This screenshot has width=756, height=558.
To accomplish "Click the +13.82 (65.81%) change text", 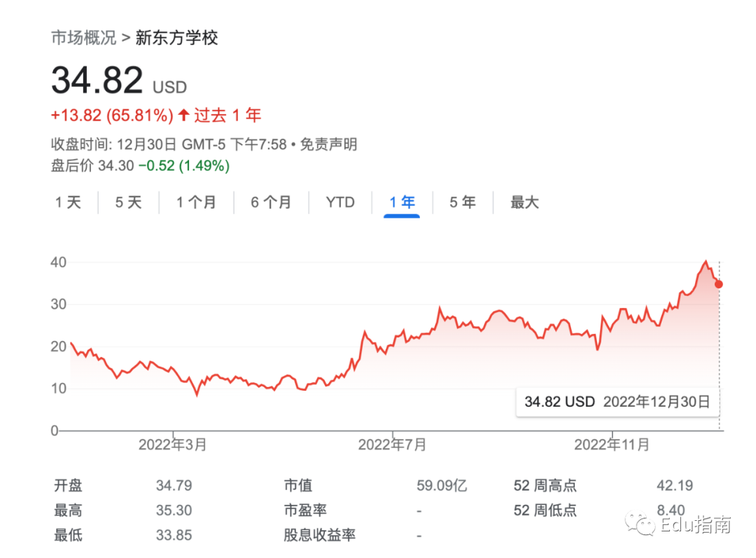I will (x=112, y=116).
